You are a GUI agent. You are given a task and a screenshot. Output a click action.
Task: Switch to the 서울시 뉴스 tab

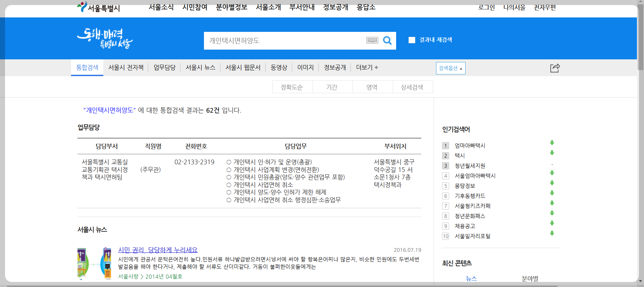coord(201,67)
